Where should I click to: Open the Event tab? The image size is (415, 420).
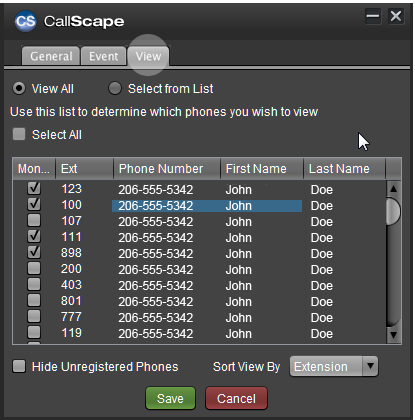click(104, 56)
